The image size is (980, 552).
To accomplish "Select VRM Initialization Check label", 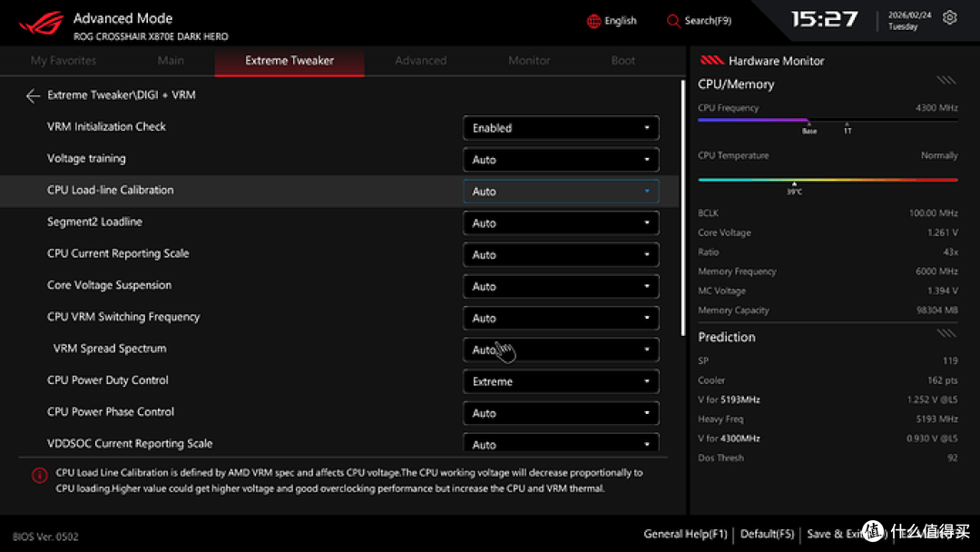I will point(106,126).
